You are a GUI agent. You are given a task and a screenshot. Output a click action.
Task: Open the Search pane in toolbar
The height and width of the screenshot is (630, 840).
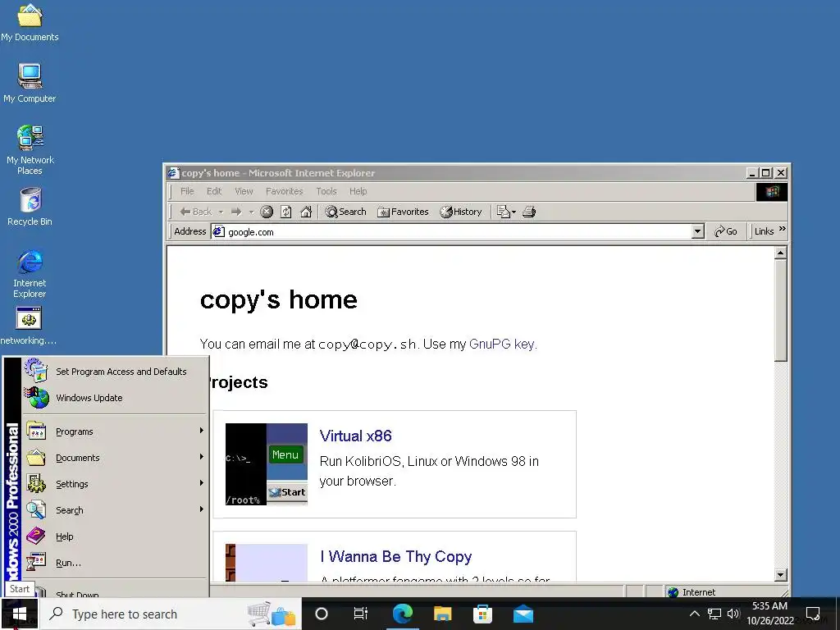pyautogui.click(x=345, y=212)
